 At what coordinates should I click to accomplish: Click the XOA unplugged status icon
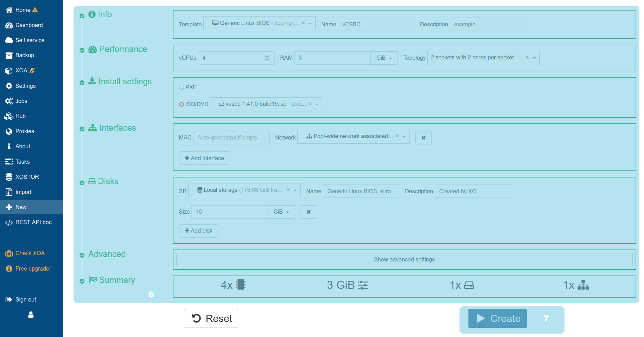point(32,70)
